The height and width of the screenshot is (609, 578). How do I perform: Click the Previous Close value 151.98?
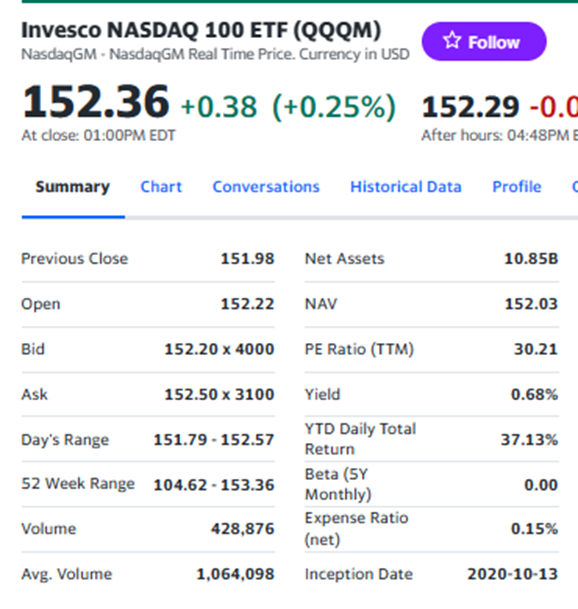pyautogui.click(x=247, y=259)
